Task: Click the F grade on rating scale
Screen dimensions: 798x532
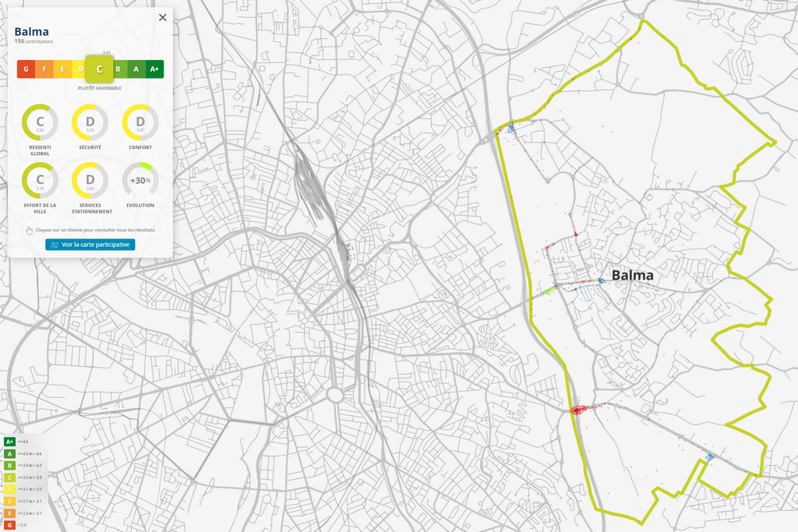Action: (x=44, y=69)
